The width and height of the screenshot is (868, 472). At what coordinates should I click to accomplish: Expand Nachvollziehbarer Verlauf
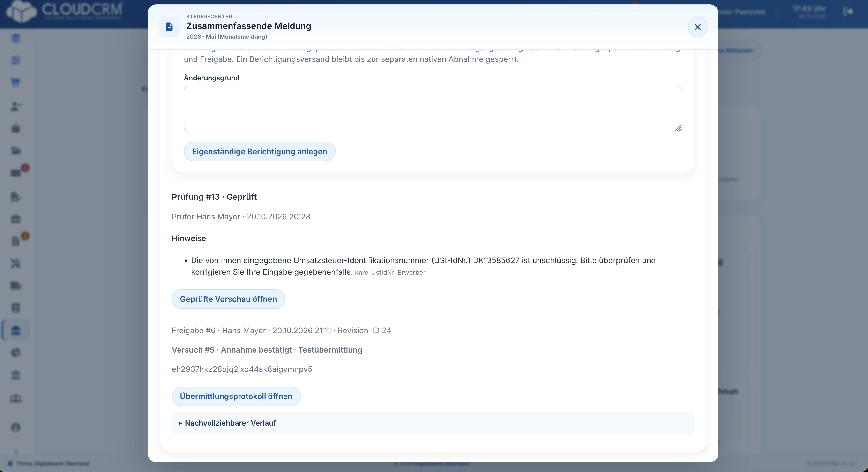[433, 423]
